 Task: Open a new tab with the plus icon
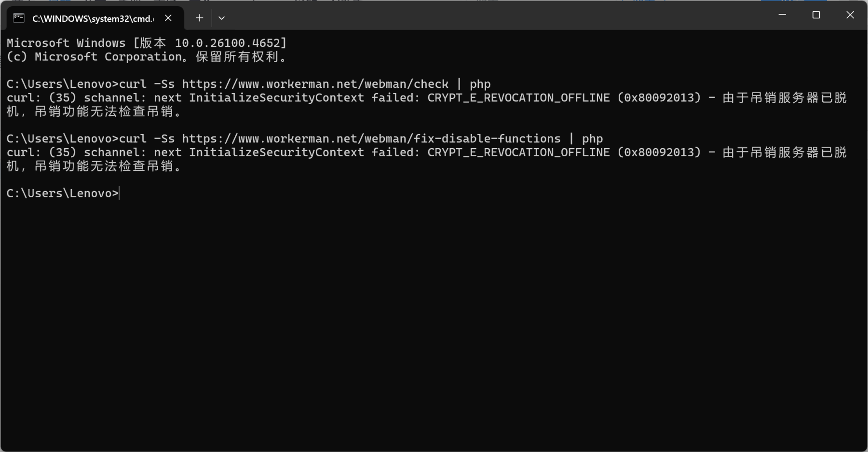199,18
